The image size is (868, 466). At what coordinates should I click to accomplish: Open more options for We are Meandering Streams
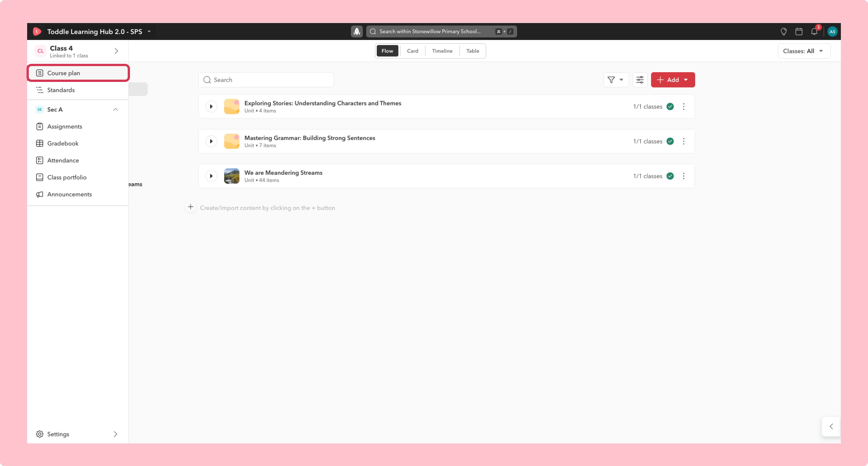pos(683,176)
